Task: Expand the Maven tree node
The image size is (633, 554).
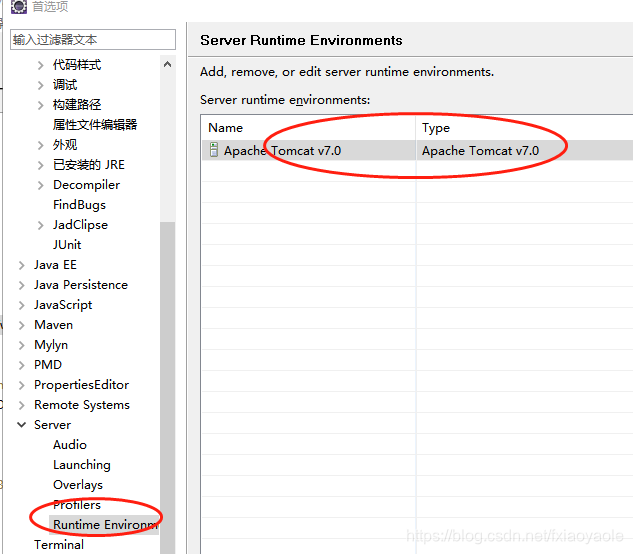Action: coord(21,325)
